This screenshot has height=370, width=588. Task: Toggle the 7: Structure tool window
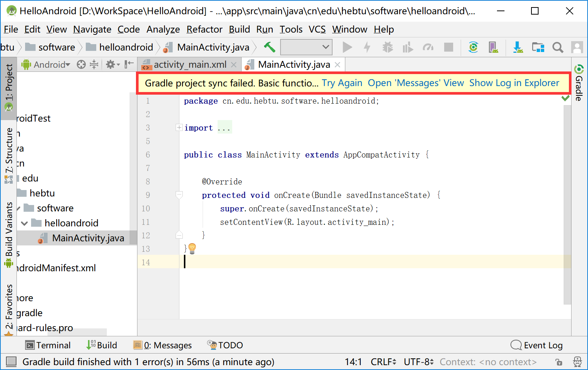[x=9, y=156]
